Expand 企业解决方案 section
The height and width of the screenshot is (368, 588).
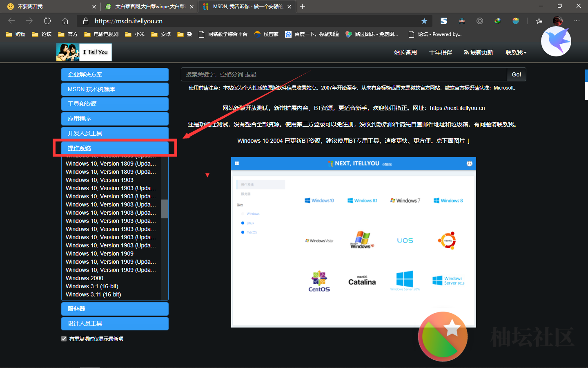pos(115,74)
